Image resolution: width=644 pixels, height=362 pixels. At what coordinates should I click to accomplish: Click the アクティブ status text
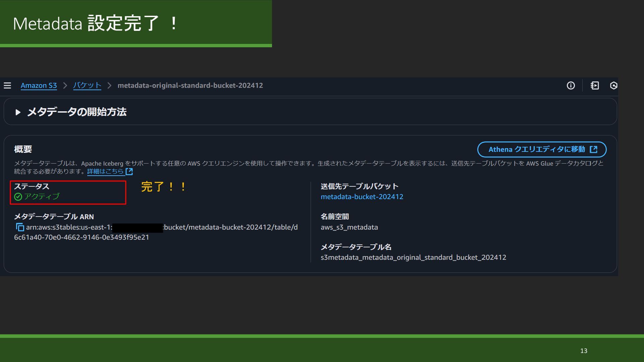click(x=42, y=196)
